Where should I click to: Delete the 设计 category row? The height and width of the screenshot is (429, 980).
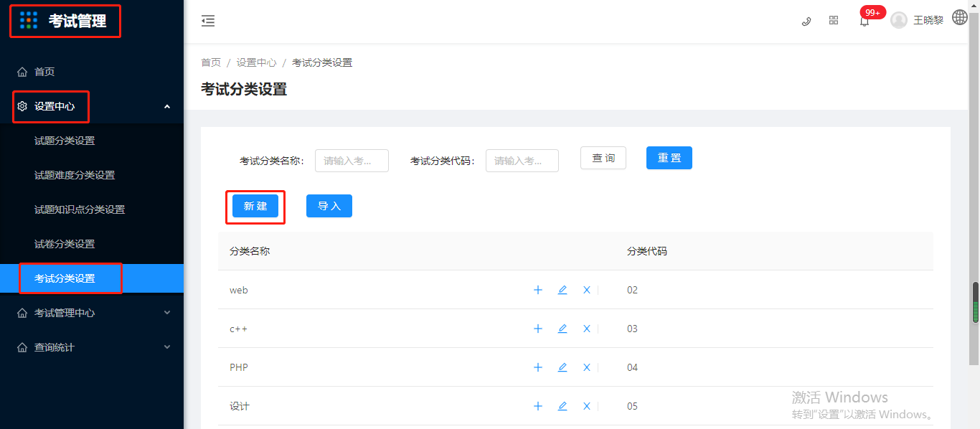pyautogui.click(x=586, y=406)
